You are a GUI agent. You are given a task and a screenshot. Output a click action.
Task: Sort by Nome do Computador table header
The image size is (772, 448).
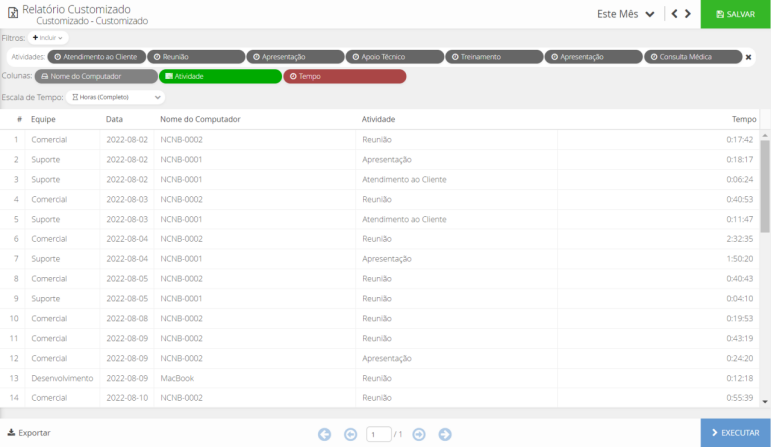point(200,119)
